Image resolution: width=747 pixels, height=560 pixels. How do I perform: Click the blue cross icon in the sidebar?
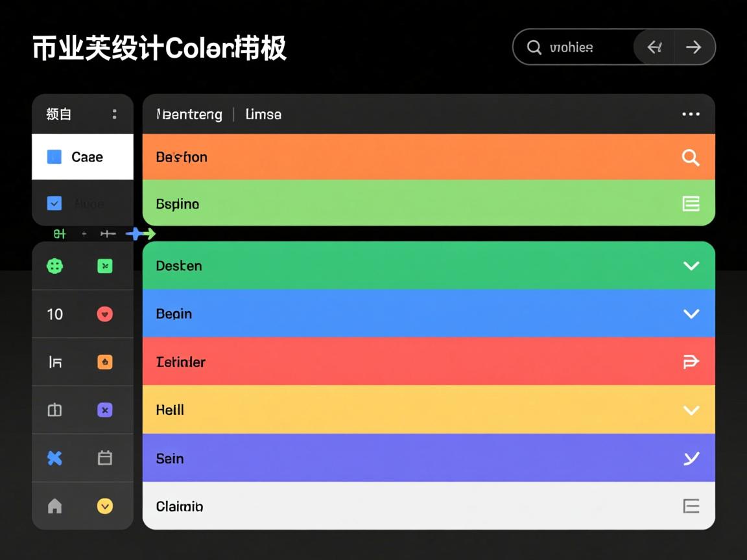pyautogui.click(x=54, y=458)
